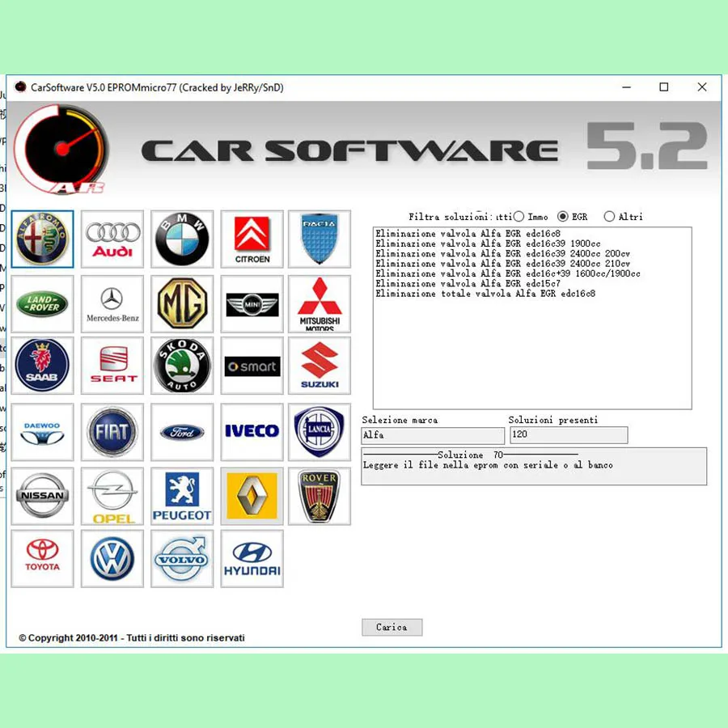Click the Dacia shield logo
This screenshot has height=728, width=728.
[320, 239]
